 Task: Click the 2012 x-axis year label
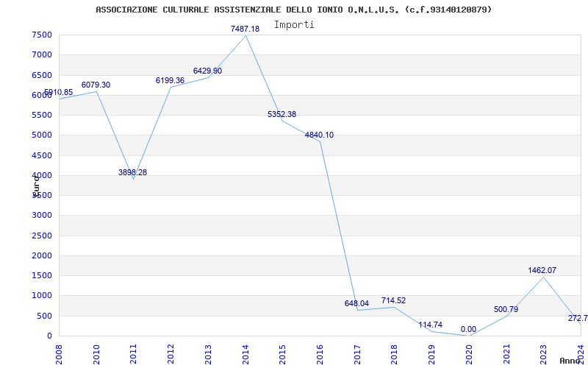[171, 354]
